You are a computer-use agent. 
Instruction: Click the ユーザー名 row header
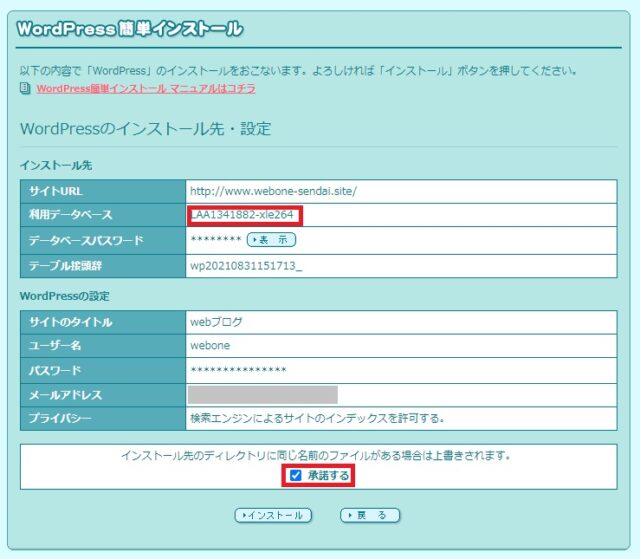click(103, 346)
